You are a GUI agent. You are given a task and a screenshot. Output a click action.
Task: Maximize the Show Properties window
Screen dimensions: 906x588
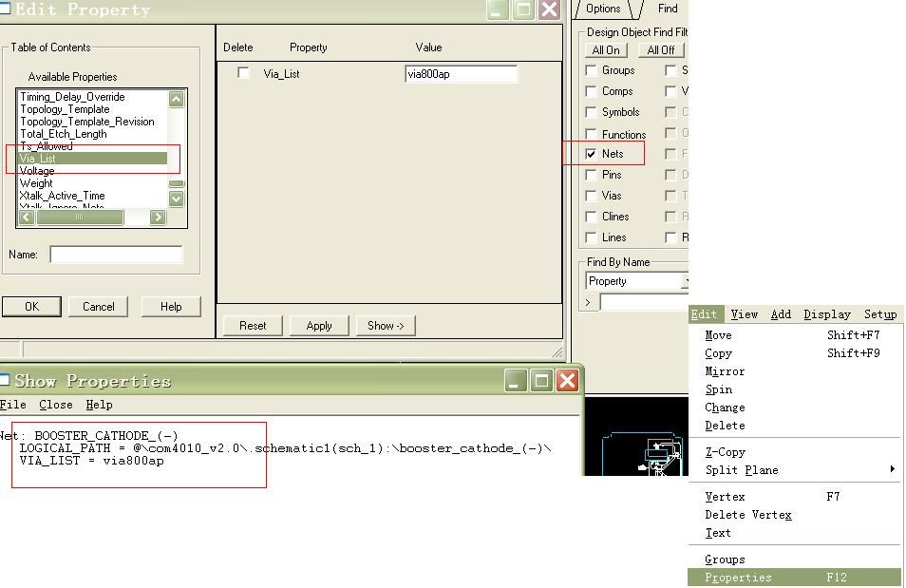click(541, 381)
